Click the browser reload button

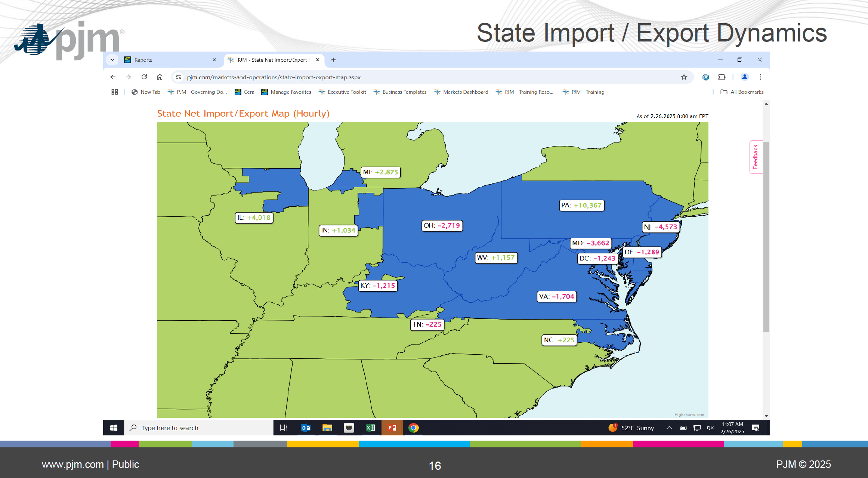tap(144, 77)
